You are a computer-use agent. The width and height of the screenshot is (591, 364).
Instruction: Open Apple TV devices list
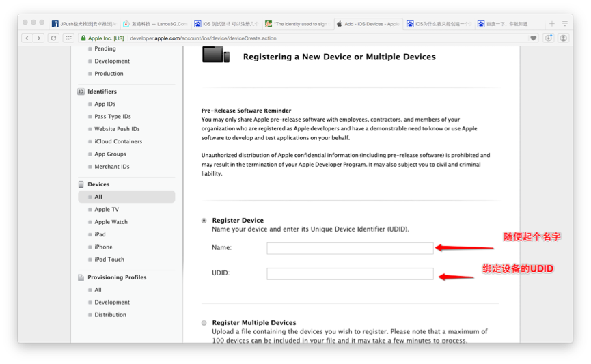click(x=107, y=209)
